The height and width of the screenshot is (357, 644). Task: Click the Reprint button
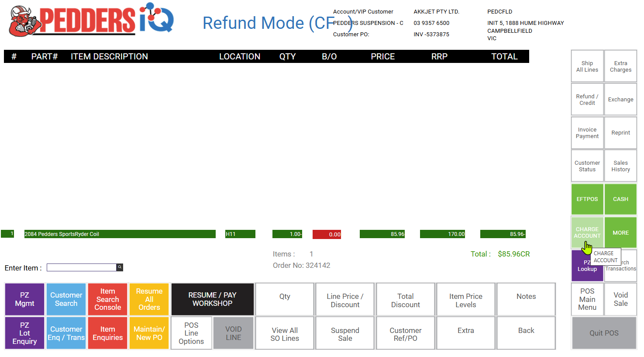(620, 132)
